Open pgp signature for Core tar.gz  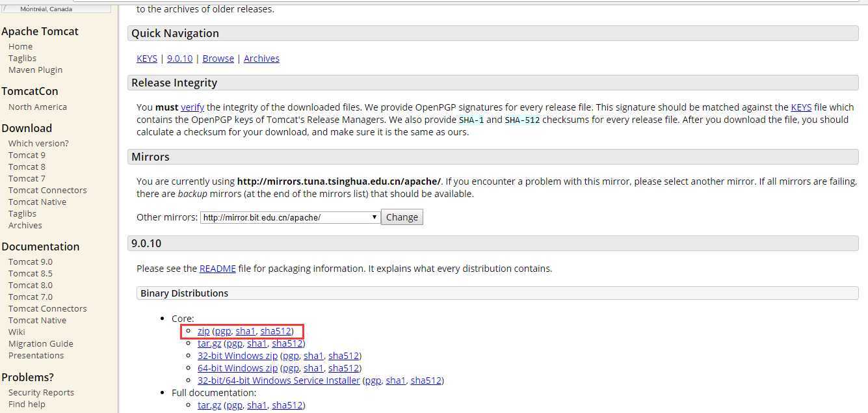point(234,343)
